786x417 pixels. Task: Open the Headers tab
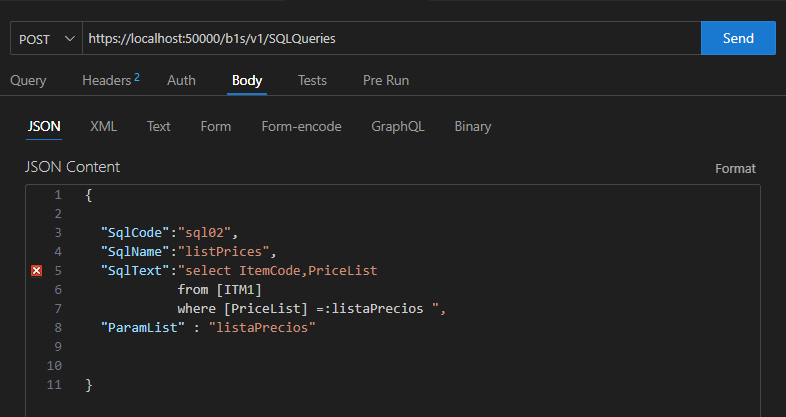(x=109, y=80)
